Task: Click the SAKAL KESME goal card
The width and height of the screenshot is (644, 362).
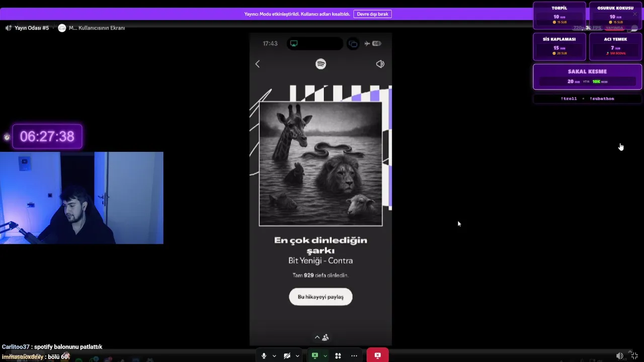Action: 587,76
